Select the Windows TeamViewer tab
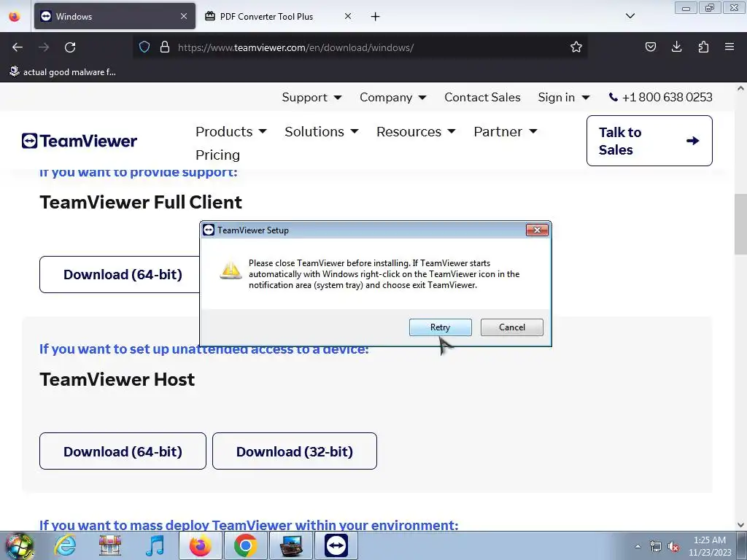This screenshot has width=747, height=560. 115,16
